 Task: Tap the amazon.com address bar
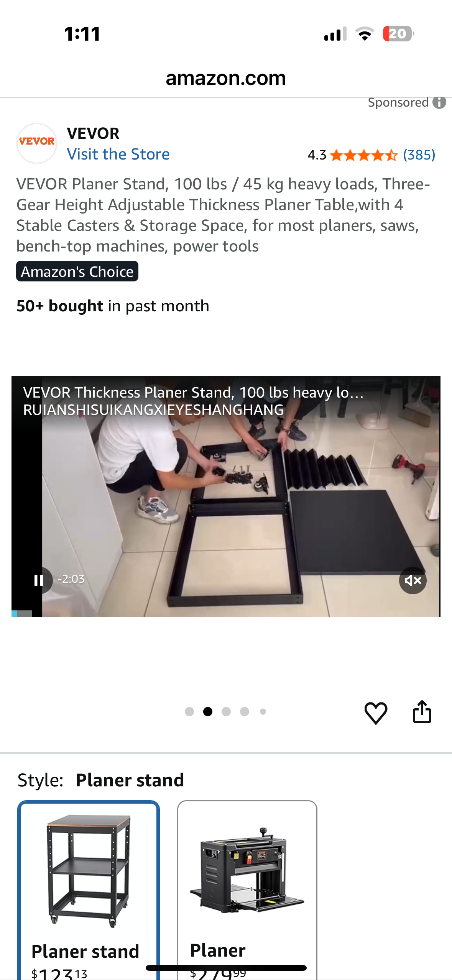pos(226,78)
